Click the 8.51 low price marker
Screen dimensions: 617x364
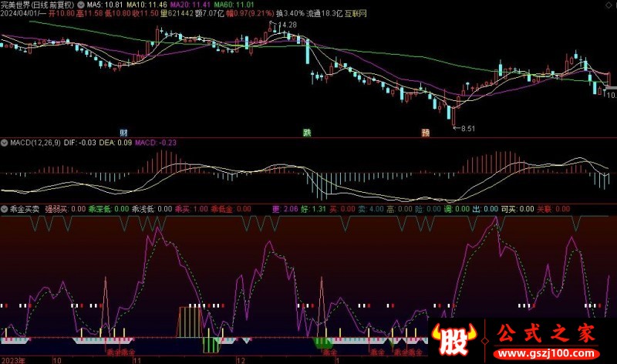468,129
